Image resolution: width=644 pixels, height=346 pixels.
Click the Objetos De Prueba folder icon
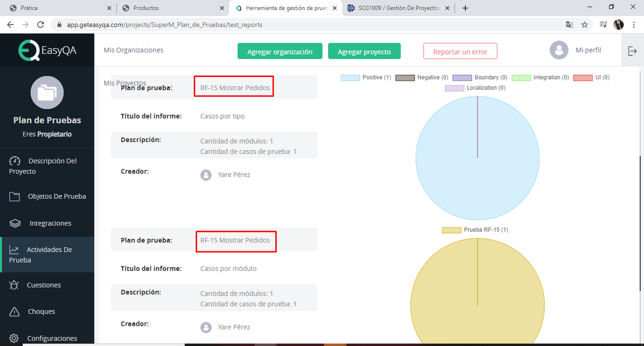(x=15, y=196)
